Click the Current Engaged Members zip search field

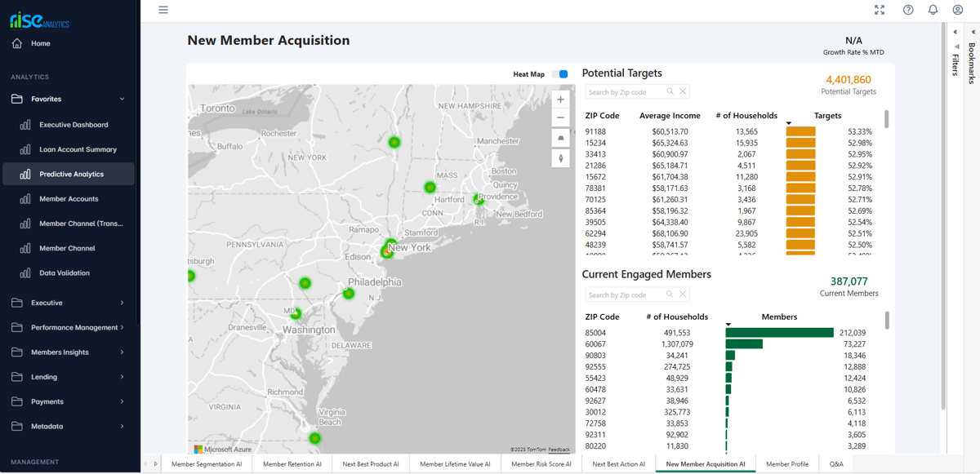click(x=625, y=295)
